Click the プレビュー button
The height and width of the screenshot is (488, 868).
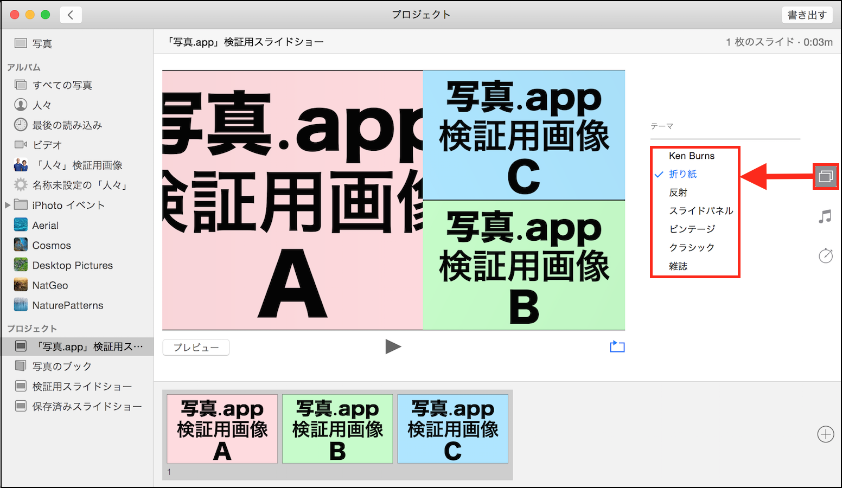point(196,348)
